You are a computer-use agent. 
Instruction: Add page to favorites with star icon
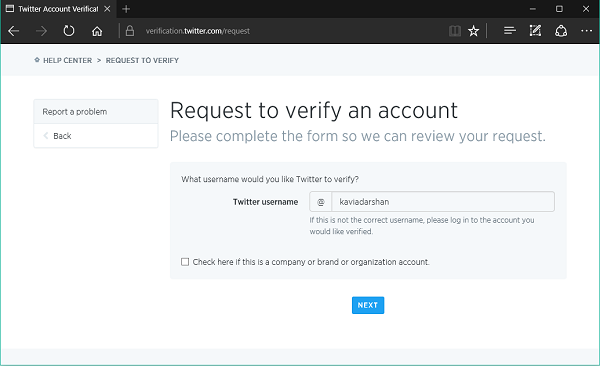[x=474, y=31]
